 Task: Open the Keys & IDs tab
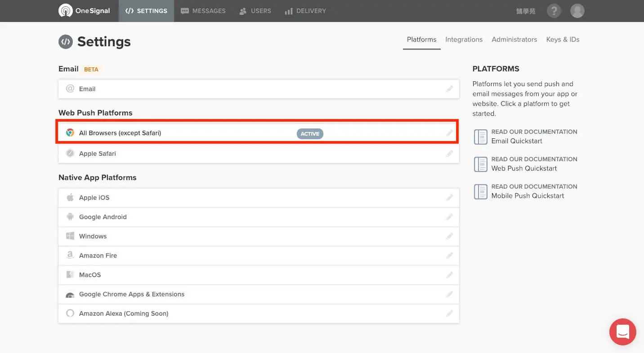(x=563, y=40)
